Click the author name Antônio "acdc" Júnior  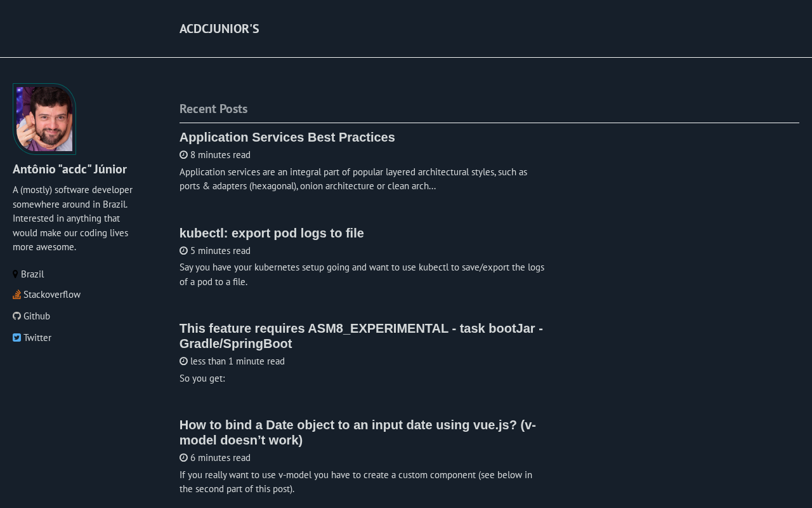[x=70, y=169]
